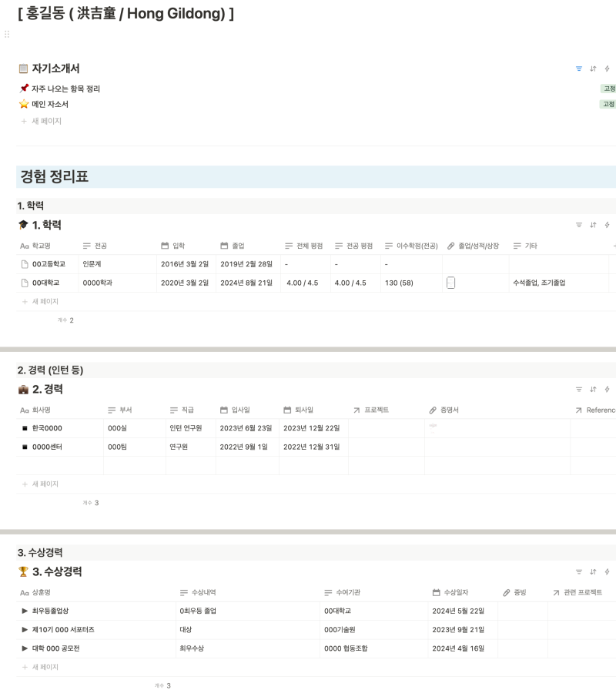Expand the 제10기 000 서포터즈 row toggle
The width and height of the screenshot is (616, 690).
[25, 630]
